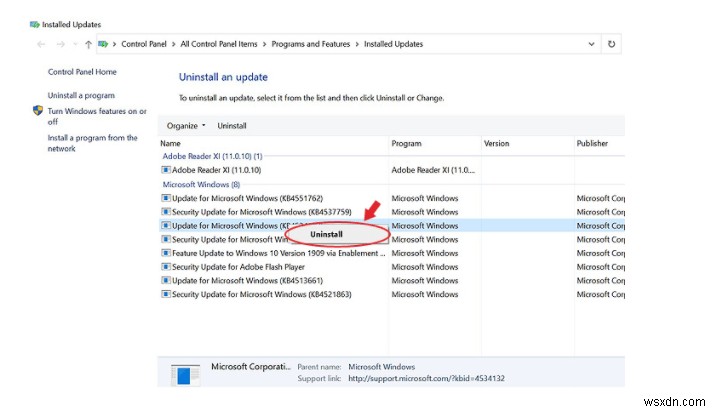Open the Organize dropdown menu

click(x=186, y=126)
